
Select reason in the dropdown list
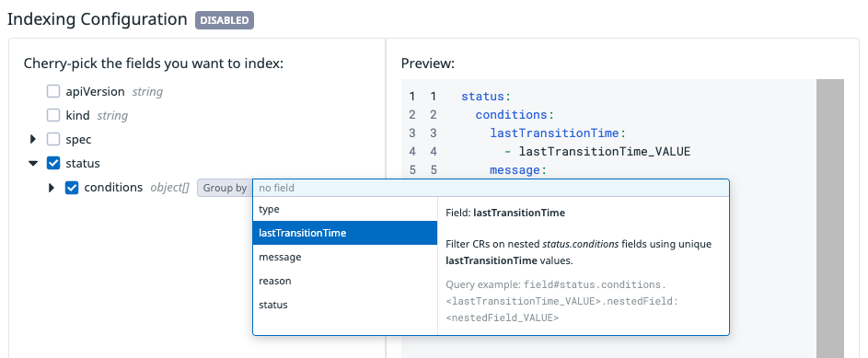coord(345,281)
